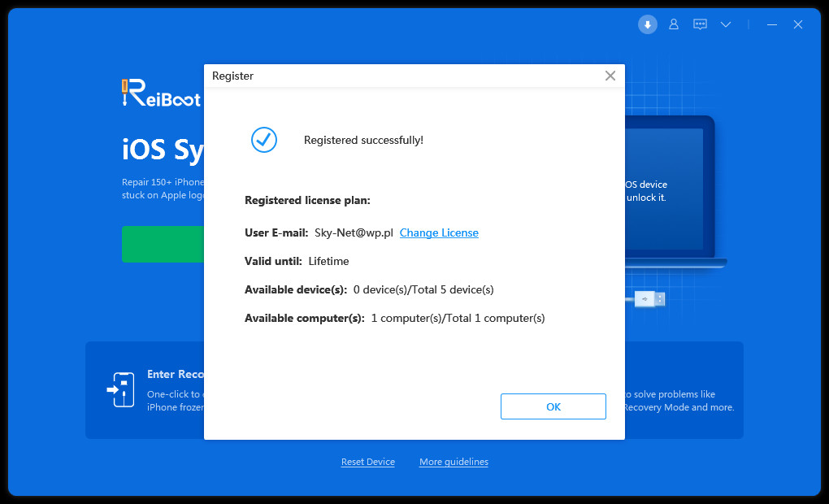Viewport: 829px width, 504px height.
Task: Click the Enter Recovery Mode card title
Action: (x=176, y=374)
